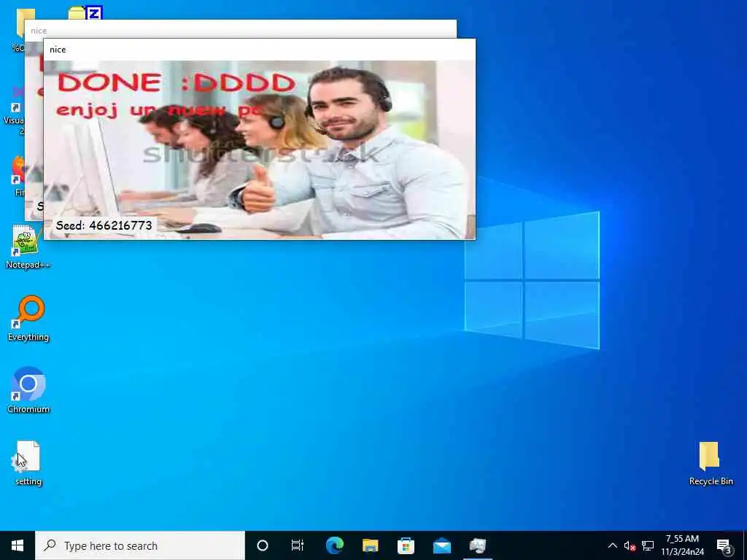The height and width of the screenshot is (560, 747).
Task: Open Cortana circle on the taskbar
Action: coord(263,545)
